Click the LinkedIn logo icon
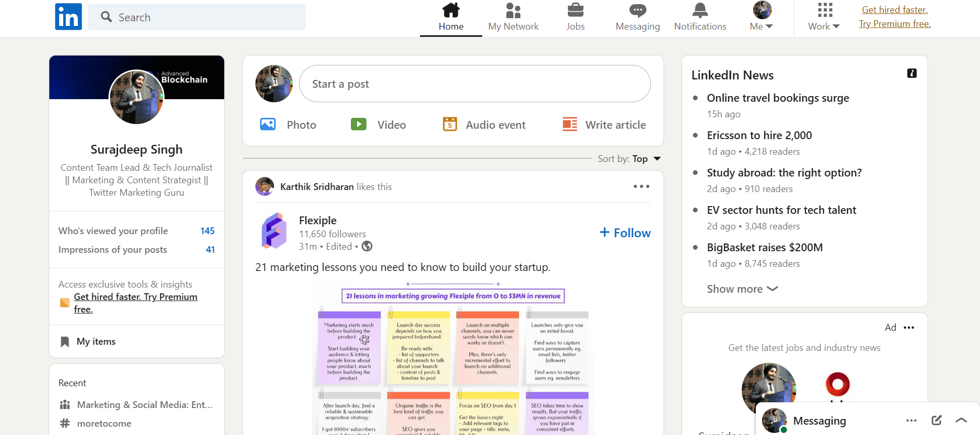The width and height of the screenshot is (980, 435). 69,17
